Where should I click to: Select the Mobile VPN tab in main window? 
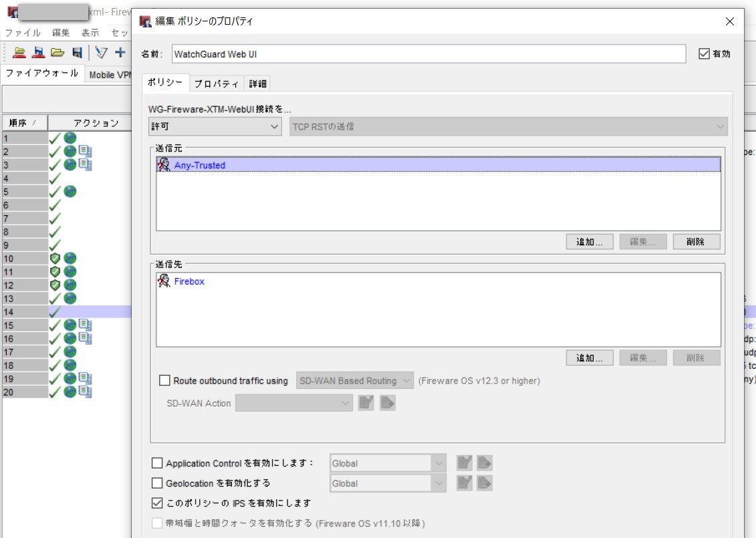coord(110,75)
